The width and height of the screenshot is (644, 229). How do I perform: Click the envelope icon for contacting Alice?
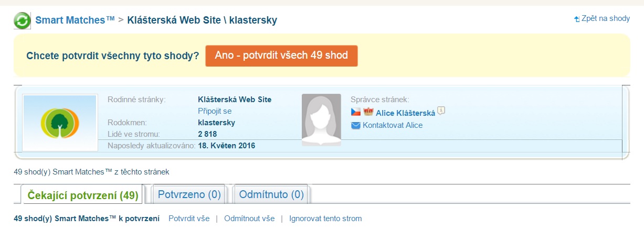(x=355, y=125)
